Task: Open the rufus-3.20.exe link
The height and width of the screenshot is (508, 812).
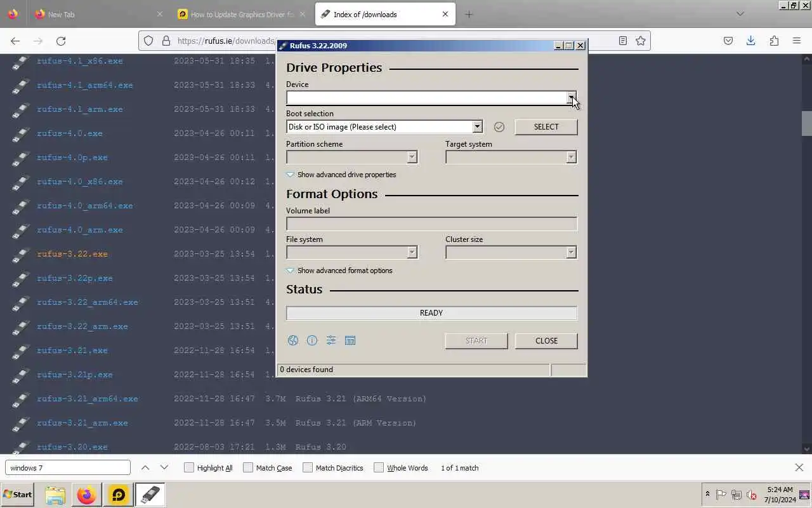Action: pyautogui.click(x=72, y=447)
